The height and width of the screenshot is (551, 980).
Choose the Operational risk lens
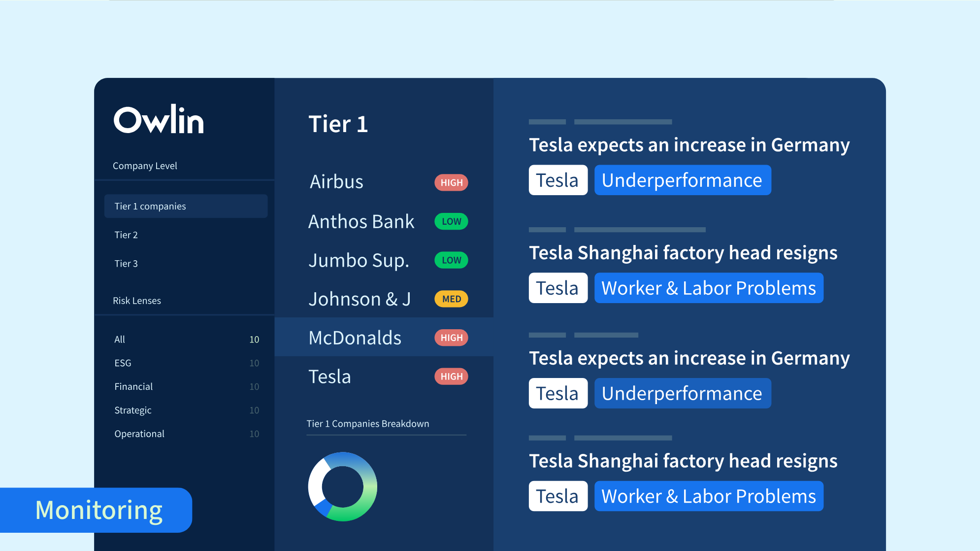pyautogui.click(x=139, y=434)
